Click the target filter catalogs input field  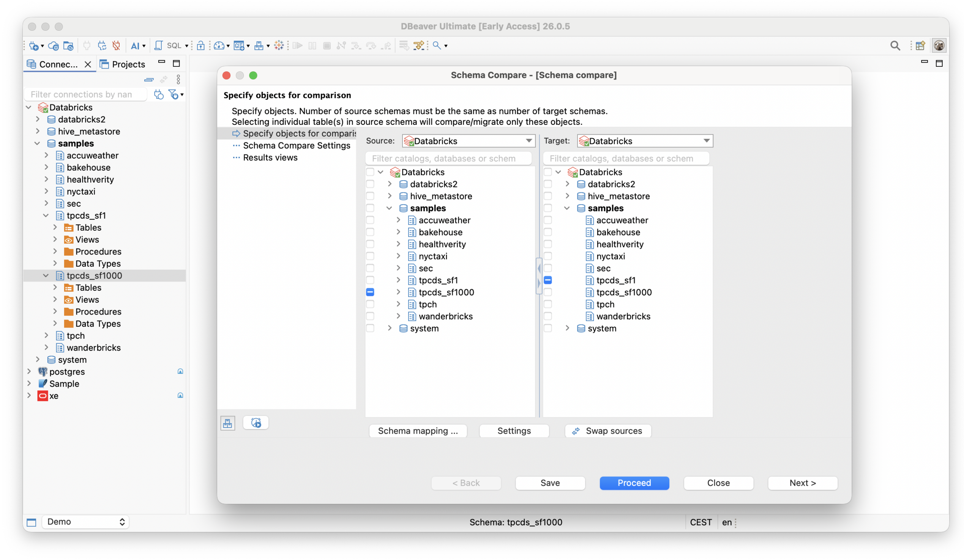pos(626,159)
